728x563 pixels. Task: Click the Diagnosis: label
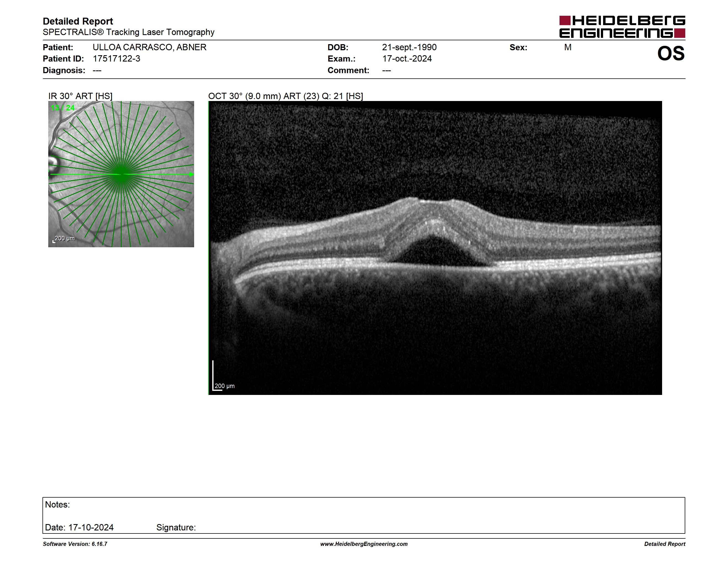pyautogui.click(x=64, y=70)
